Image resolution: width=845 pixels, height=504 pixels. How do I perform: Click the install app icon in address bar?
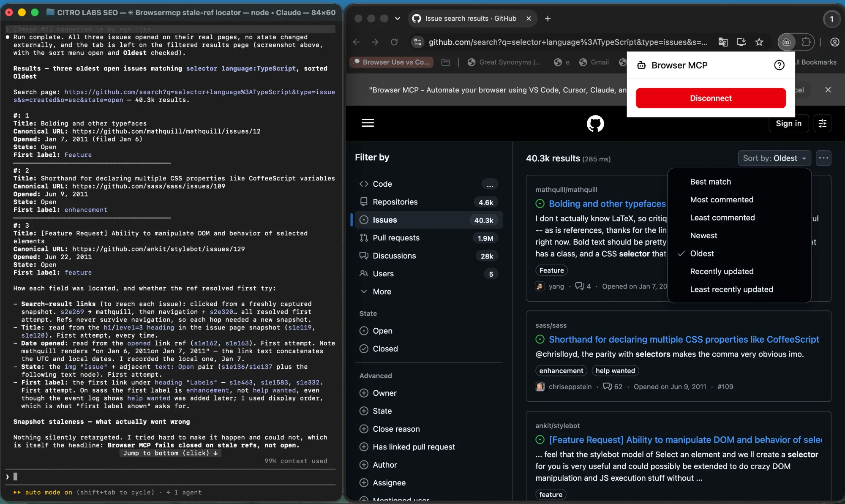tap(741, 42)
